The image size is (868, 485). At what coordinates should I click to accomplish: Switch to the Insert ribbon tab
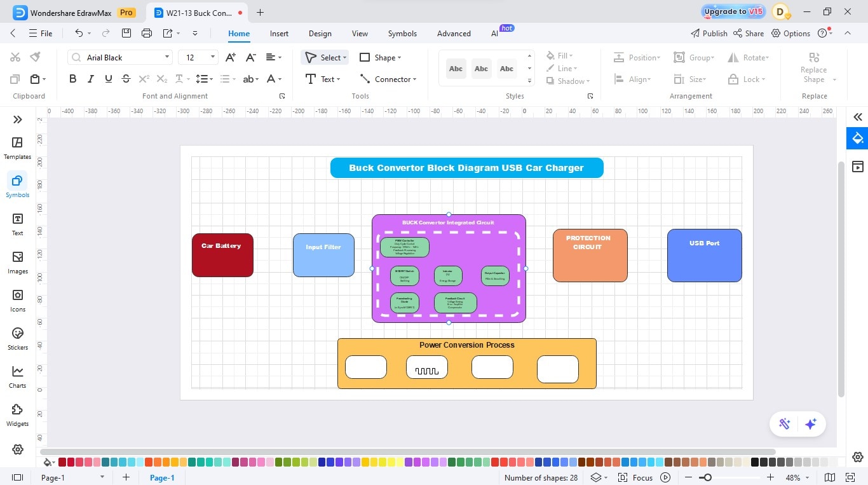pyautogui.click(x=279, y=34)
